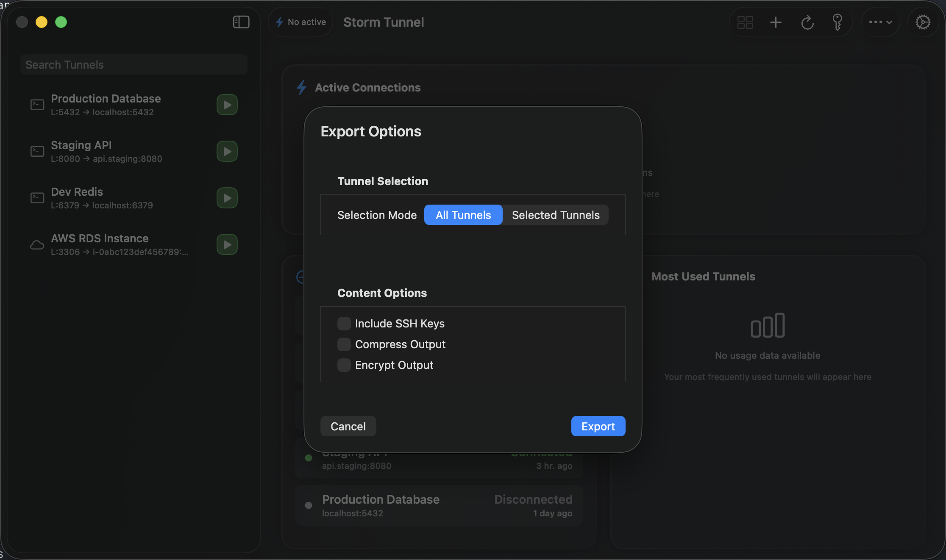946x560 pixels.
Task: Click the cloud icon beside AWS RDS Instance
Action: (37, 244)
